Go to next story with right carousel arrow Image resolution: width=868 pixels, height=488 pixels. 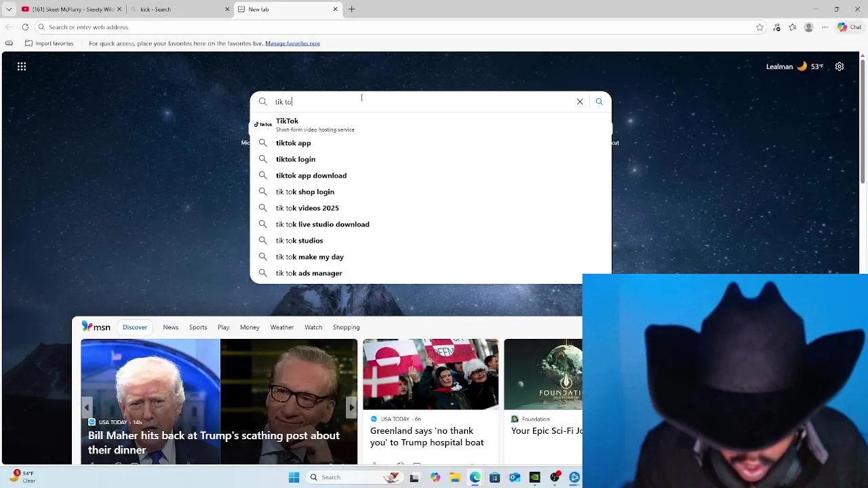351,407
